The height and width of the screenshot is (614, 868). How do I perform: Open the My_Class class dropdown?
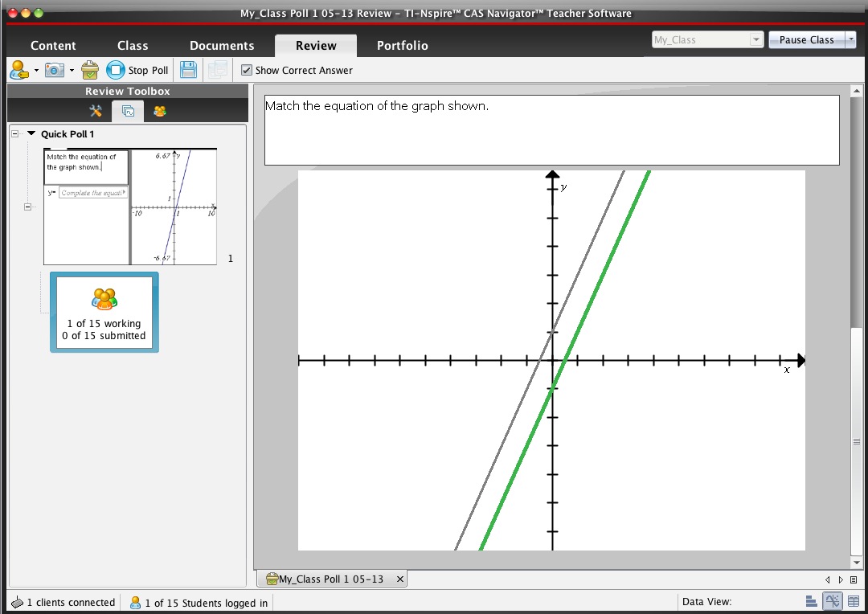coord(755,40)
